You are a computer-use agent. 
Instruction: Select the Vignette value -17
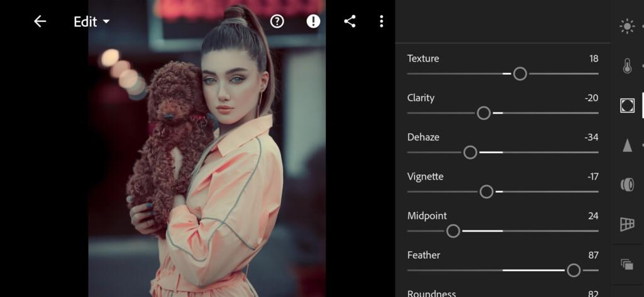[x=592, y=177]
